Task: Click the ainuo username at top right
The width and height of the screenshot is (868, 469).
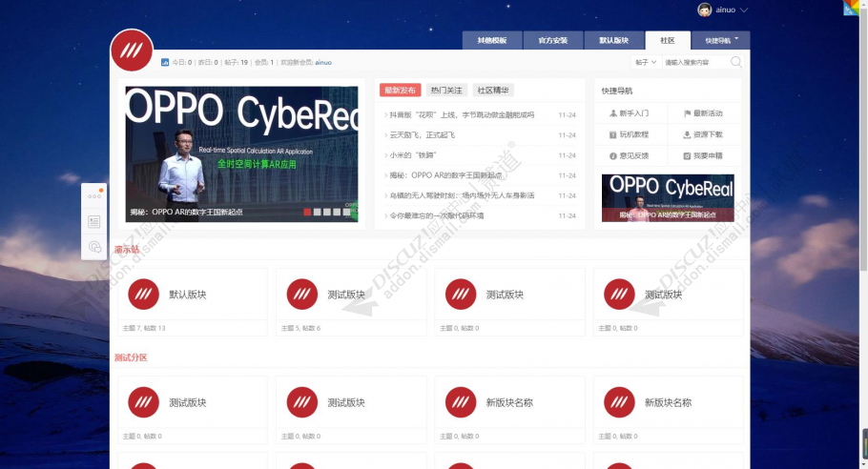Action: (725, 10)
